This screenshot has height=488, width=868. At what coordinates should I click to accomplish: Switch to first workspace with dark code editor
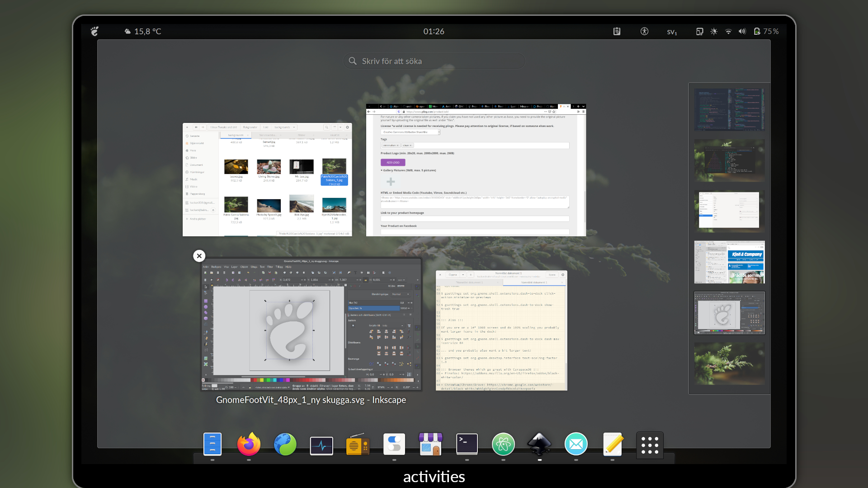tap(730, 109)
